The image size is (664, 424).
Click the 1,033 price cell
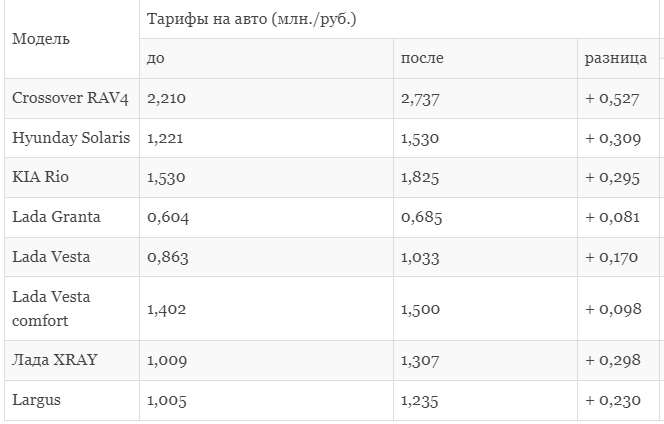tap(420, 257)
